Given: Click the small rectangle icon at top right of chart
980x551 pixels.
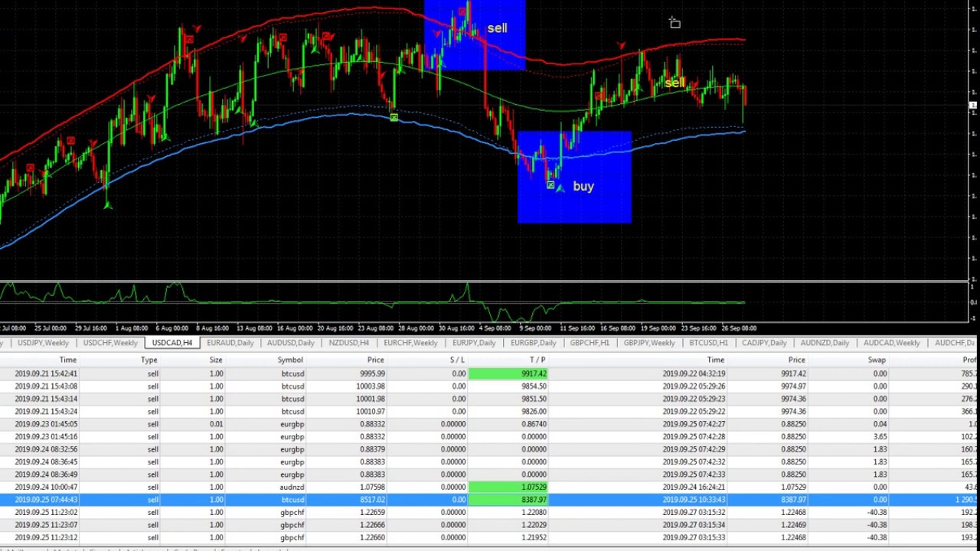Looking at the screenshot, I should point(675,24).
